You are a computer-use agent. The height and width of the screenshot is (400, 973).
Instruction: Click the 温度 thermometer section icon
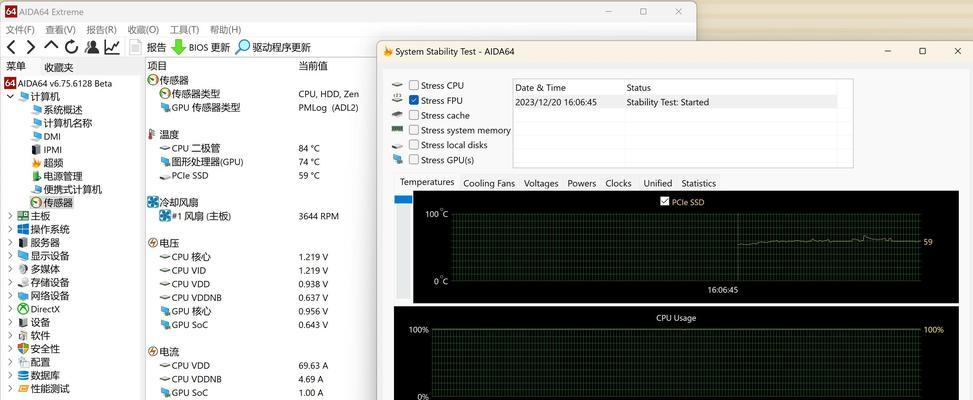pyautogui.click(x=152, y=135)
